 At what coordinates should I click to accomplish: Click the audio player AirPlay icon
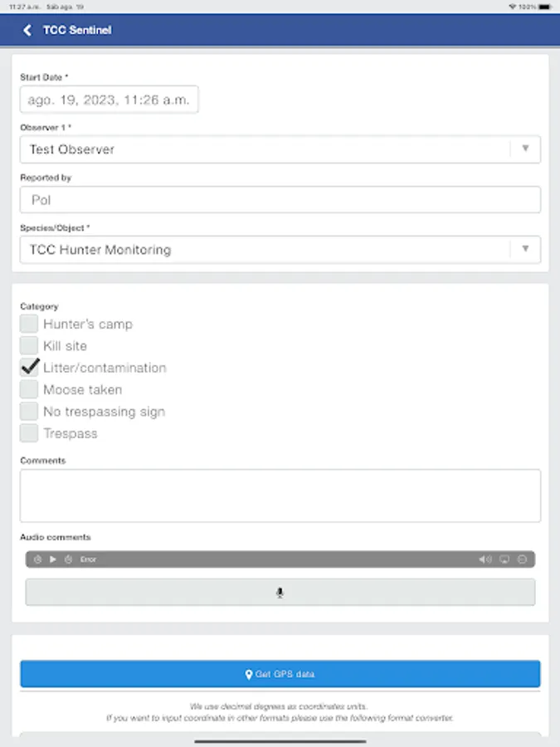pos(504,559)
